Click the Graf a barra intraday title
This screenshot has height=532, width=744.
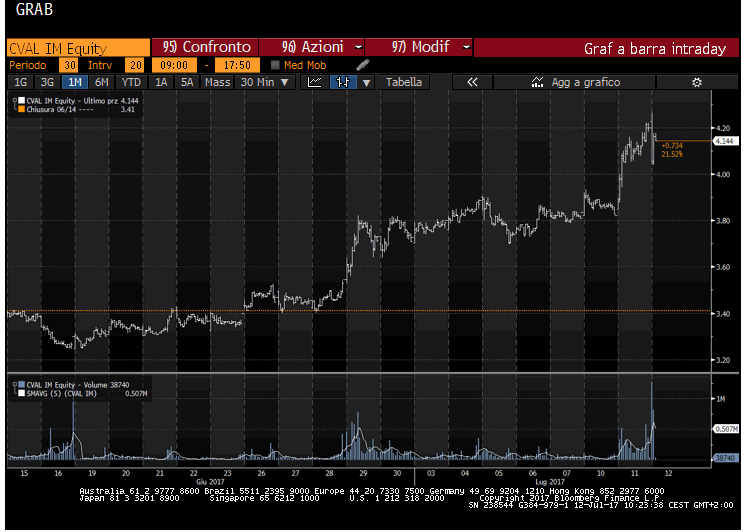pos(654,48)
